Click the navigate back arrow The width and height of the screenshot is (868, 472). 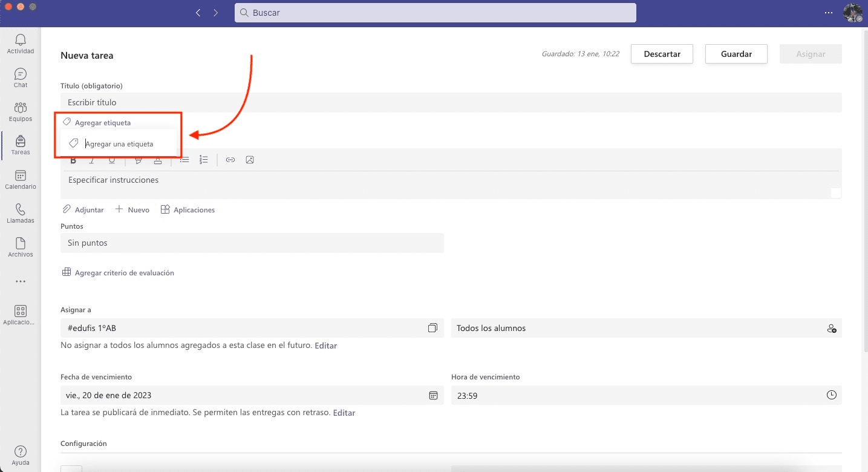pos(198,13)
